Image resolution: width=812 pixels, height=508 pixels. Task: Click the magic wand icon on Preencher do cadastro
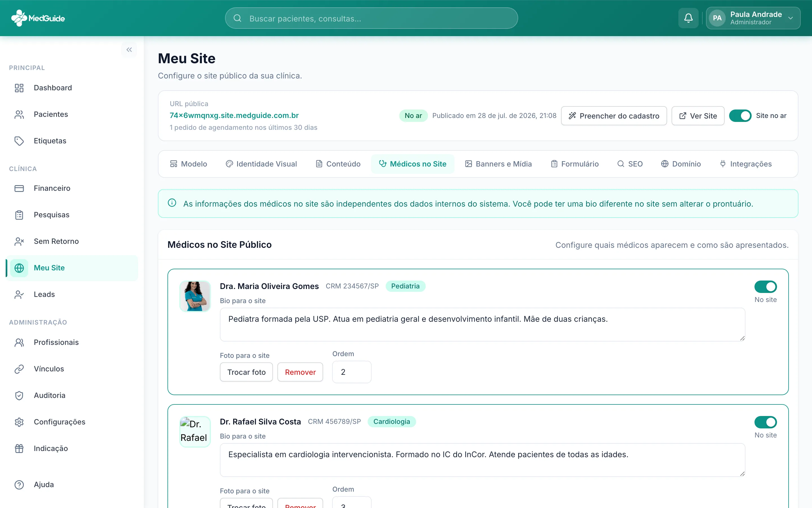click(572, 116)
